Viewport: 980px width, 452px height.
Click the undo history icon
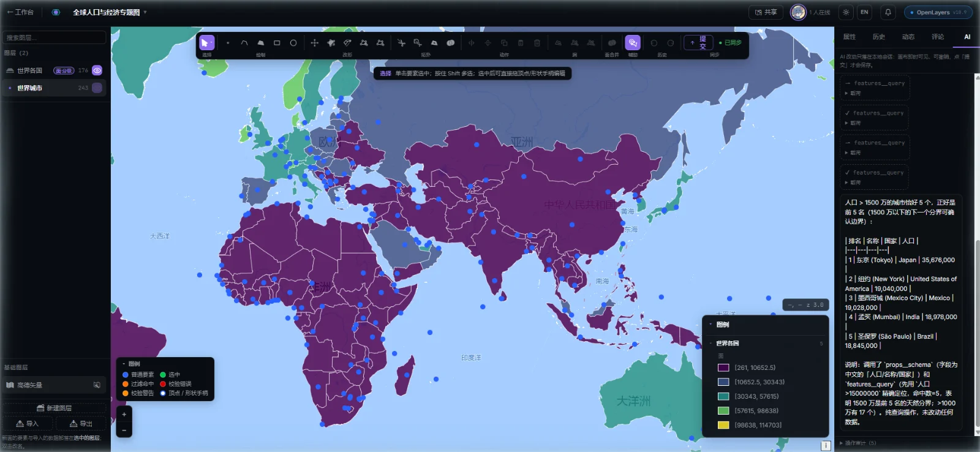tap(654, 43)
